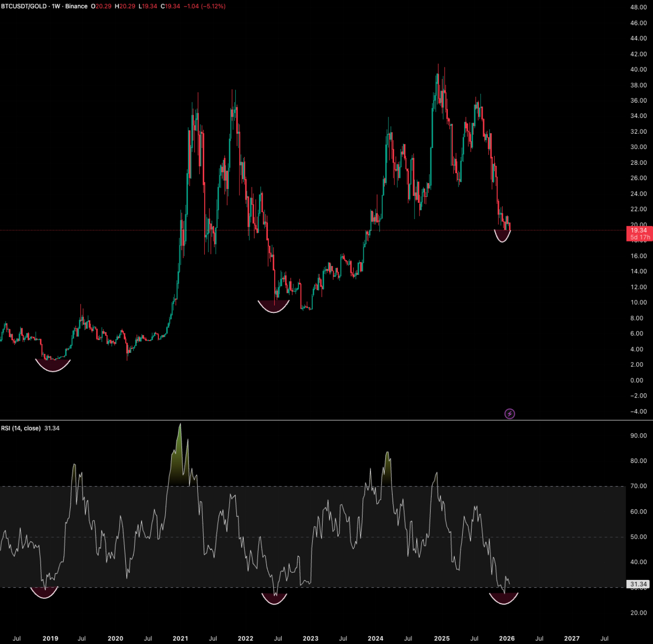This screenshot has height=644, width=653.
Task: Select the 2019 semicircle marker in RSI pane
Action: 44,592
